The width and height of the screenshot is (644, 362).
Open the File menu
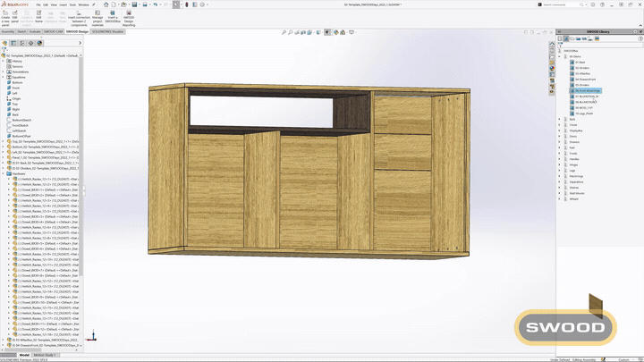[x=38, y=5]
